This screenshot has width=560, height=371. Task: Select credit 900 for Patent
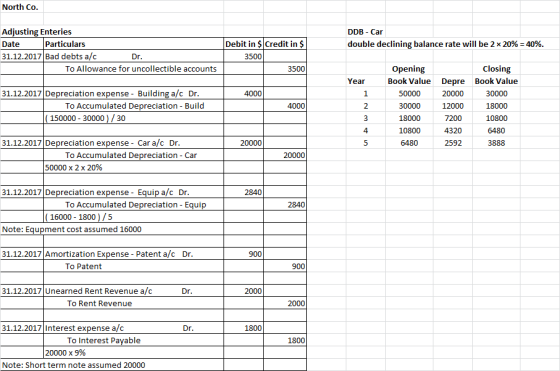point(285,266)
